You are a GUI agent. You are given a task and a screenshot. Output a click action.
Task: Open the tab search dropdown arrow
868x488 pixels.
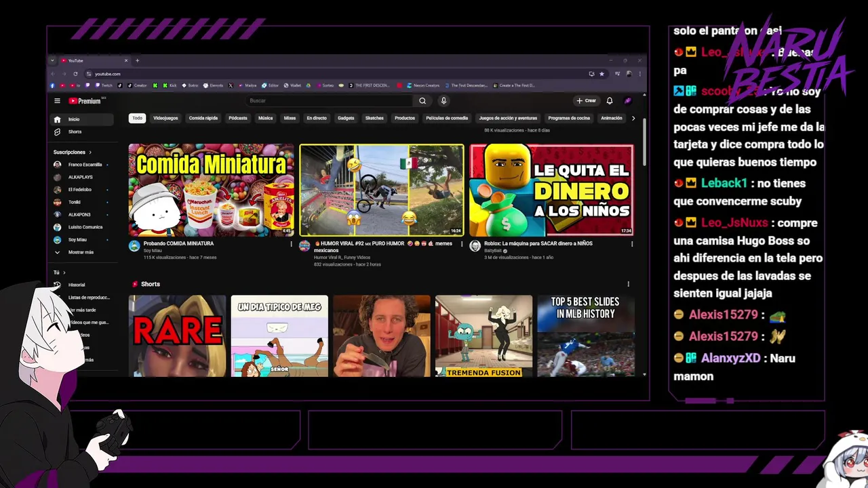[x=52, y=60]
